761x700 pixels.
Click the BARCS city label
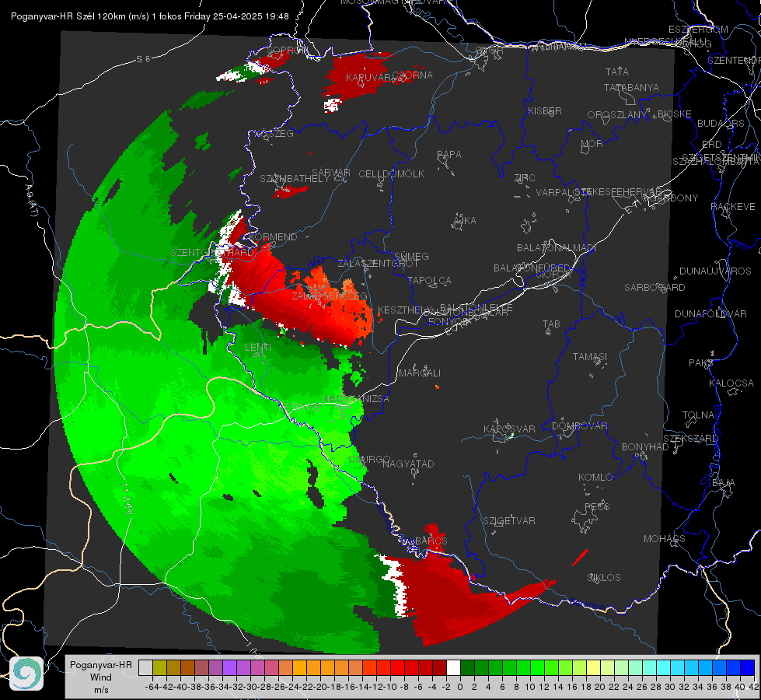click(x=431, y=541)
